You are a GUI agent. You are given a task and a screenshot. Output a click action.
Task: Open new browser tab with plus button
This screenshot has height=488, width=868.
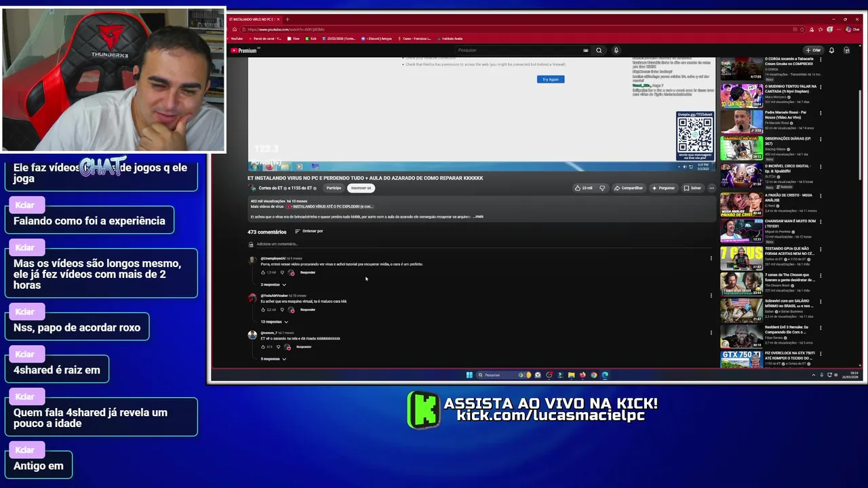click(287, 19)
